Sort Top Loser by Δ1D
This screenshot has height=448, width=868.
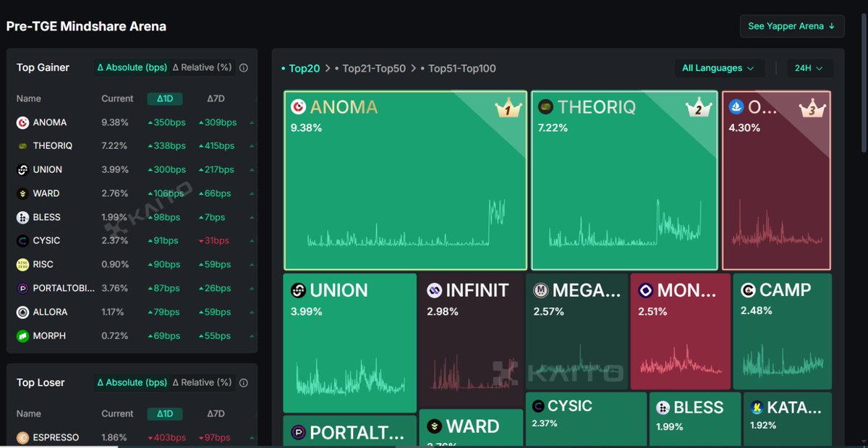[x=165, y=414]
